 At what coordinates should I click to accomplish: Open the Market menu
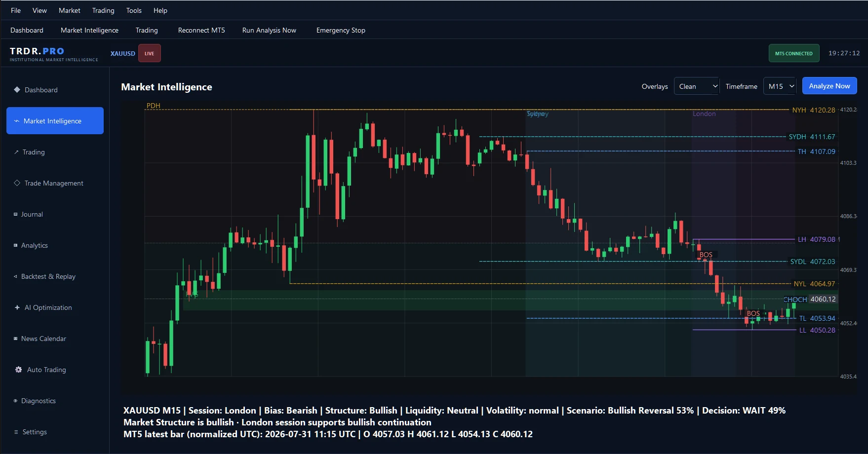(69, 10)
